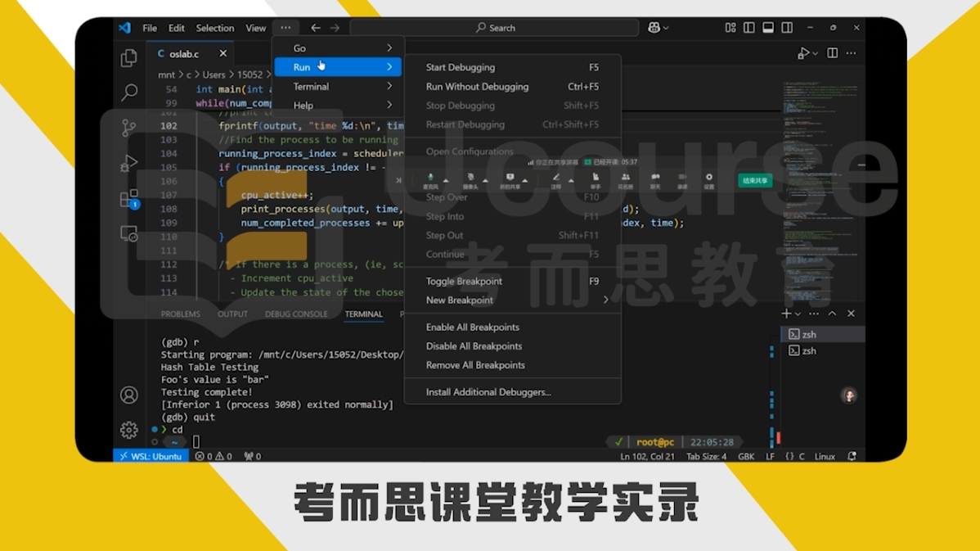Switch to the DEBUG CONSOLE tab
The width and height of the screenshot is (980, 551).
tap(296, 314)
